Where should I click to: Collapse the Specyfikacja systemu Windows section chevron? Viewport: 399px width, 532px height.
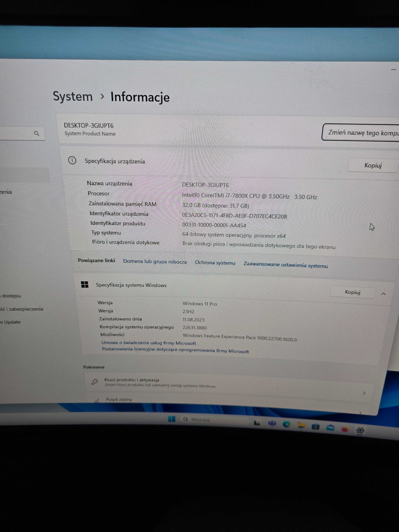click(x=383, y=294)
